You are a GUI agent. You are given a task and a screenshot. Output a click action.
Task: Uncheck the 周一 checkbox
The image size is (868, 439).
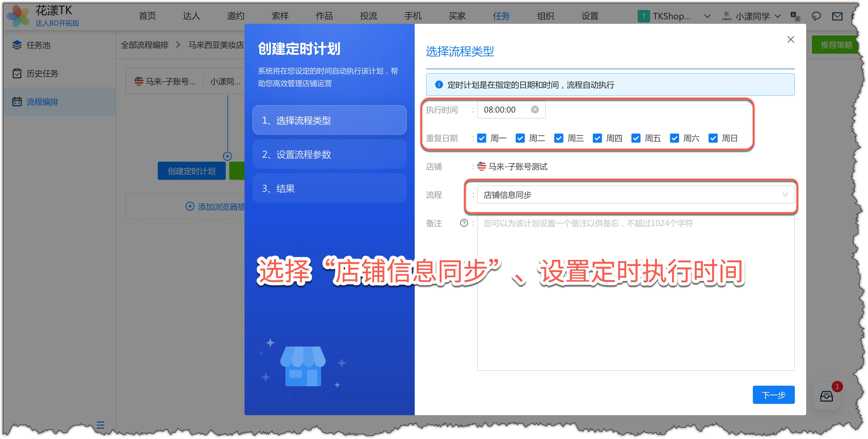[x=481, y=138]
